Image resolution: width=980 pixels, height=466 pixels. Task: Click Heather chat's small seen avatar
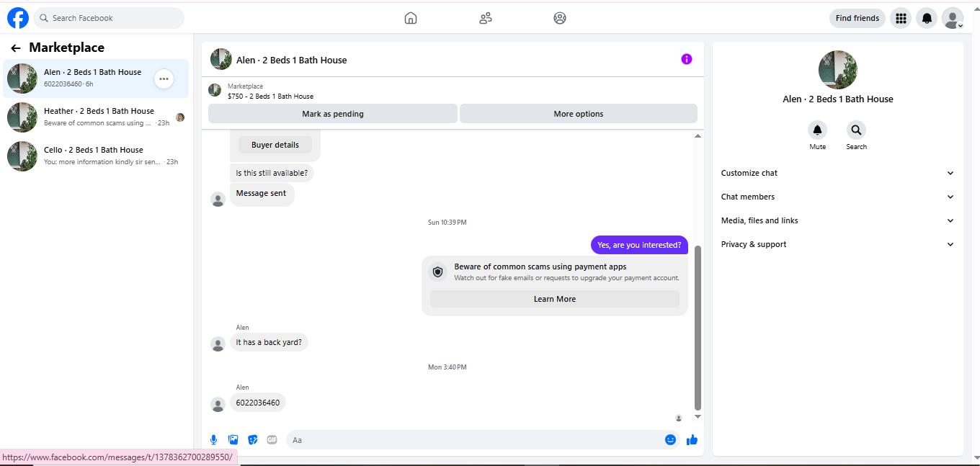(180, 117)
